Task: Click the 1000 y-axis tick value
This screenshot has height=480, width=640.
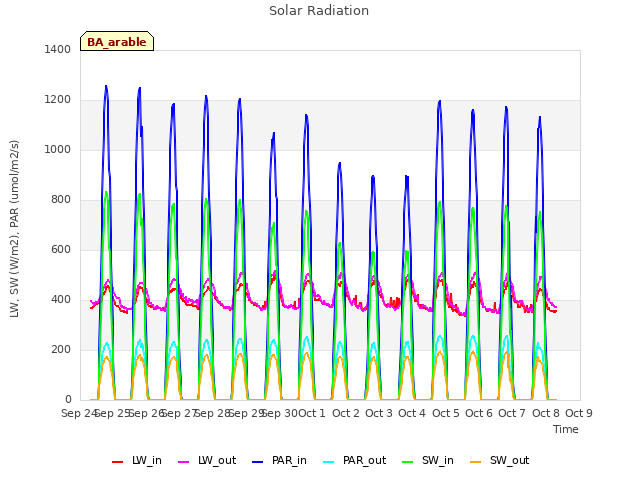Action: 58,149
